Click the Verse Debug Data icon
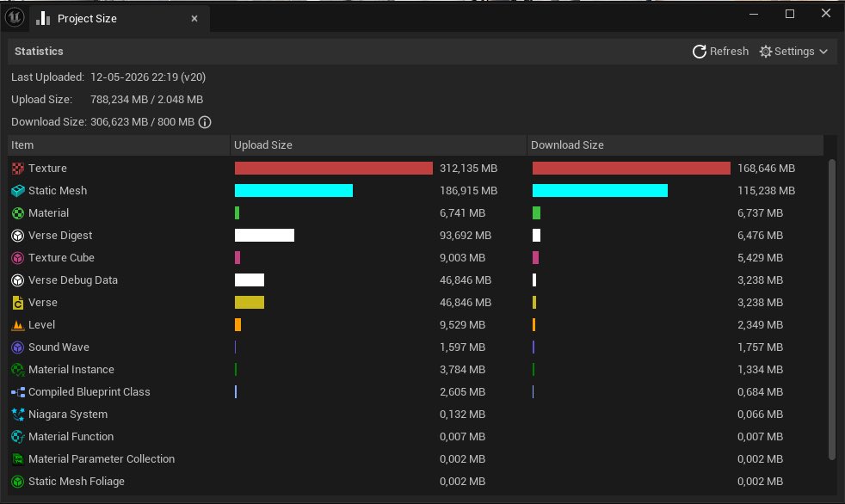The image size is (845, 504). click(x=18, y=280)
